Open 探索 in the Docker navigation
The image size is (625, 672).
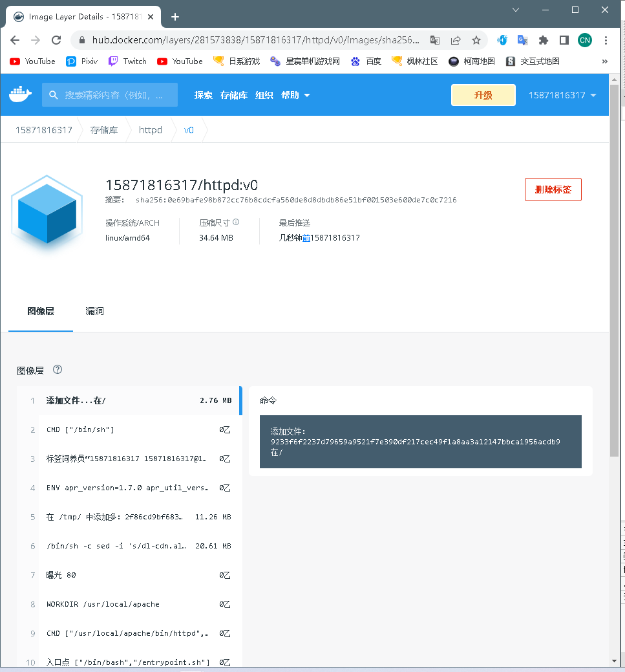point(203,95)
